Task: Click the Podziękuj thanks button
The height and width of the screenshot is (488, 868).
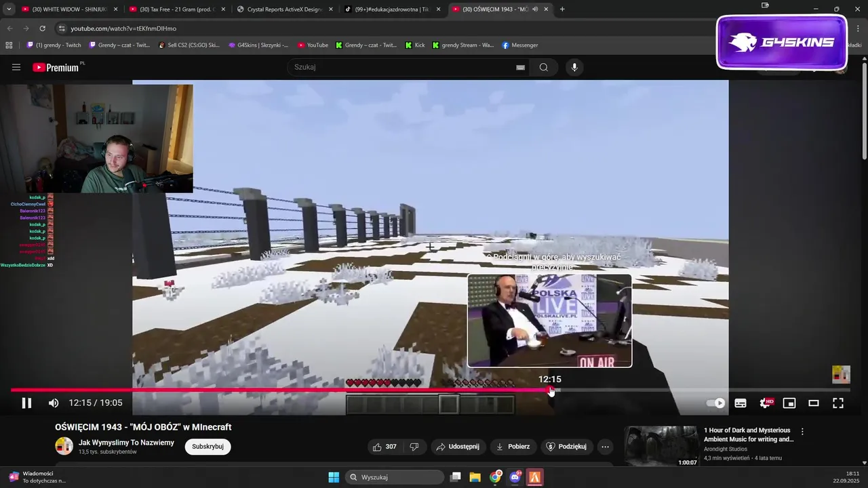Action: click(x=566, y=447)
